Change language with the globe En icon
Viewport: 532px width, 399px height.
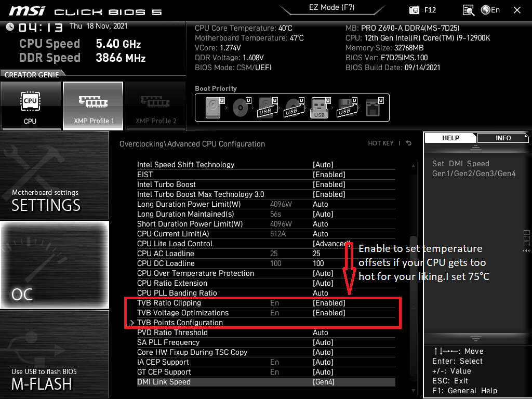(490, 10)
